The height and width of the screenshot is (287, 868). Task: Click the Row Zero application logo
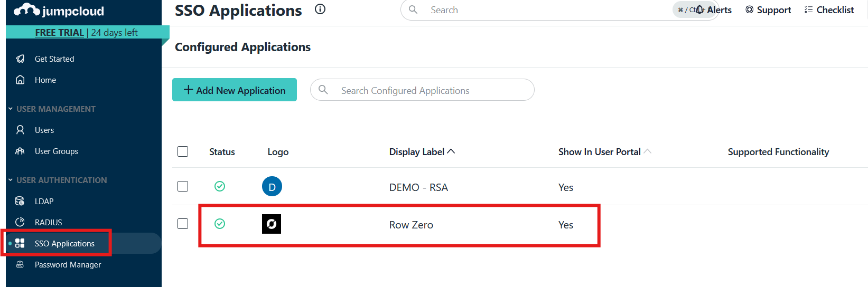[272, 224]
